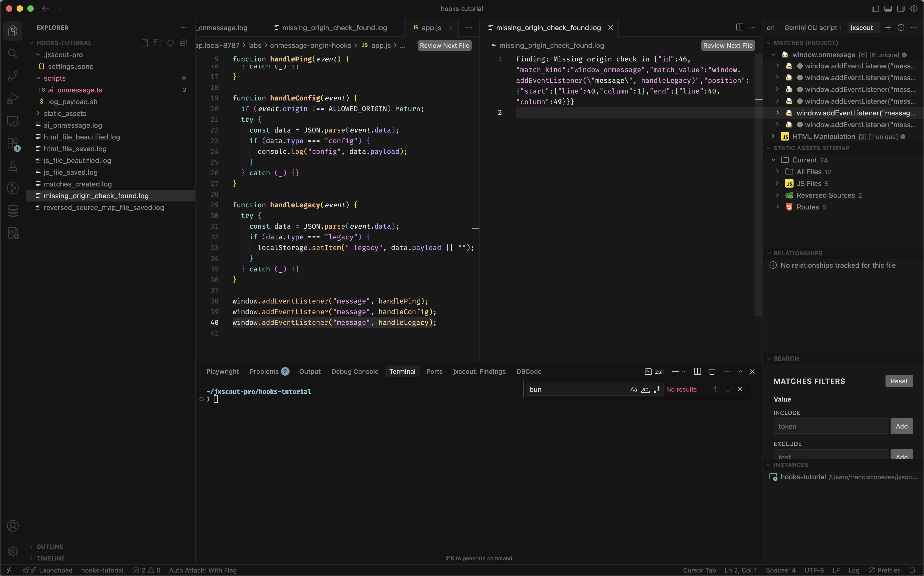Switch to the jxscout: Findings tab
Viewport: 924px width, 576px height.
coord(479,371)
